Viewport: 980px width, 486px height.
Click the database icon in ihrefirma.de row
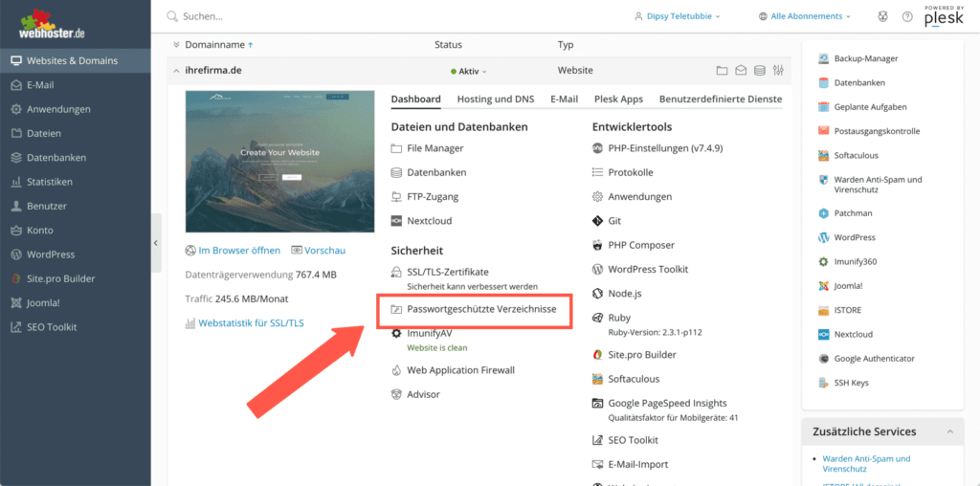pyautogui.click(x=759, y=71)
